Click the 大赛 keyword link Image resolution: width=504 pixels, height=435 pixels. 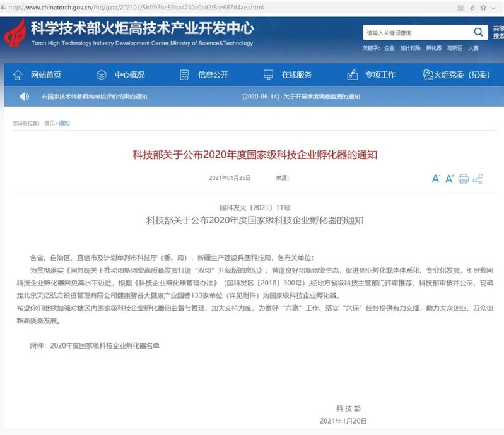click(x=474, y=48)
